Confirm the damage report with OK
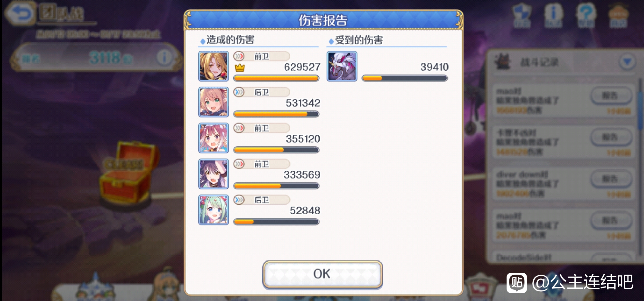The width and height of the screenshot is (644, 301). pos(322,274)
